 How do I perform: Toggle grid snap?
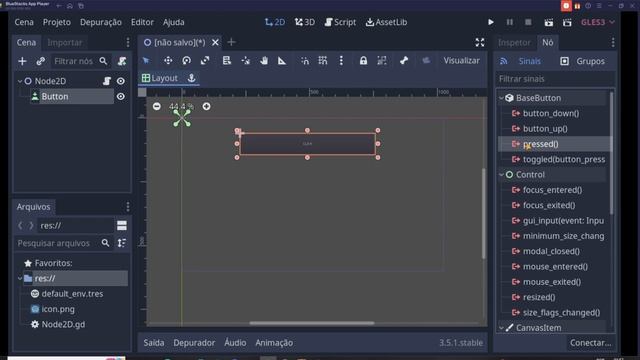pyautogui.click(x=323, y=61)
